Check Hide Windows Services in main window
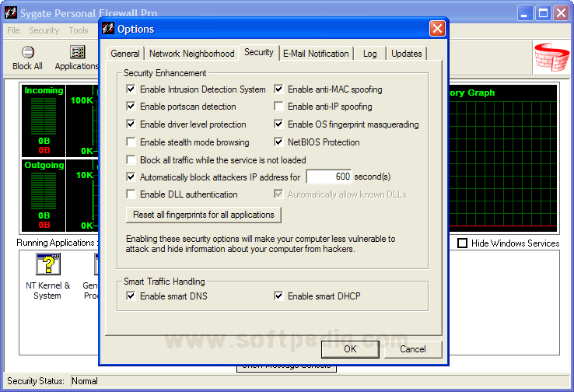The width and height of the screenshot is (574, 392). click(x=462, y=243)
